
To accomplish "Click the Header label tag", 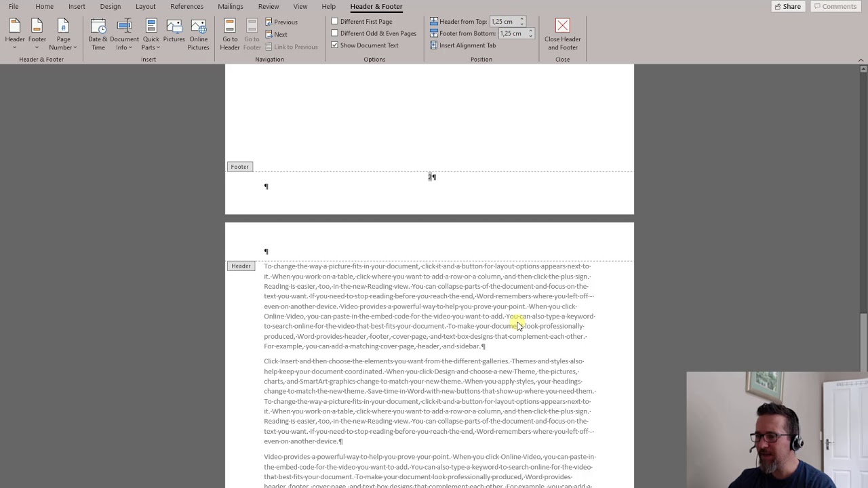I will pos(241,266).
